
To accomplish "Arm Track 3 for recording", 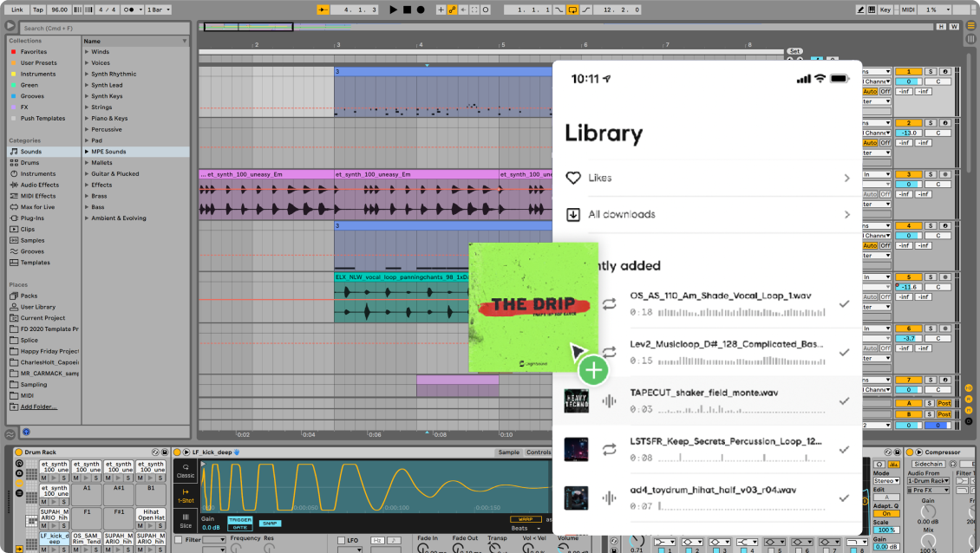I will (x=945, y=174).
